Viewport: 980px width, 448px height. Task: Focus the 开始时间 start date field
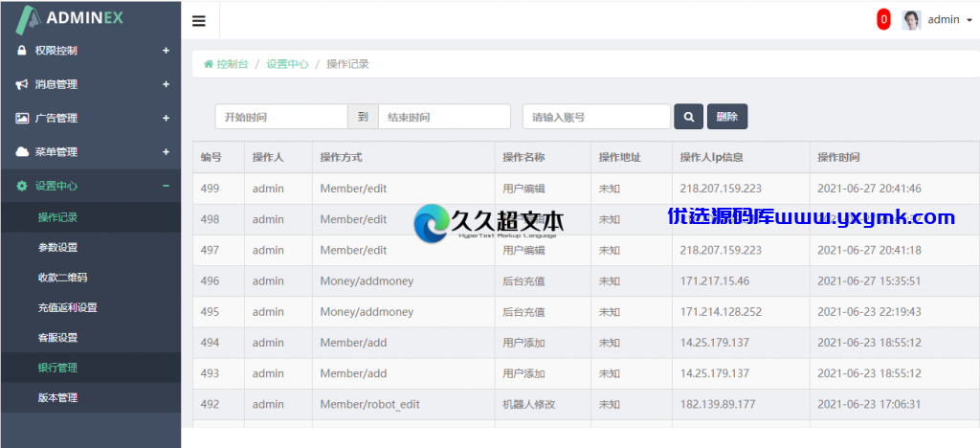tap(281, 117)
